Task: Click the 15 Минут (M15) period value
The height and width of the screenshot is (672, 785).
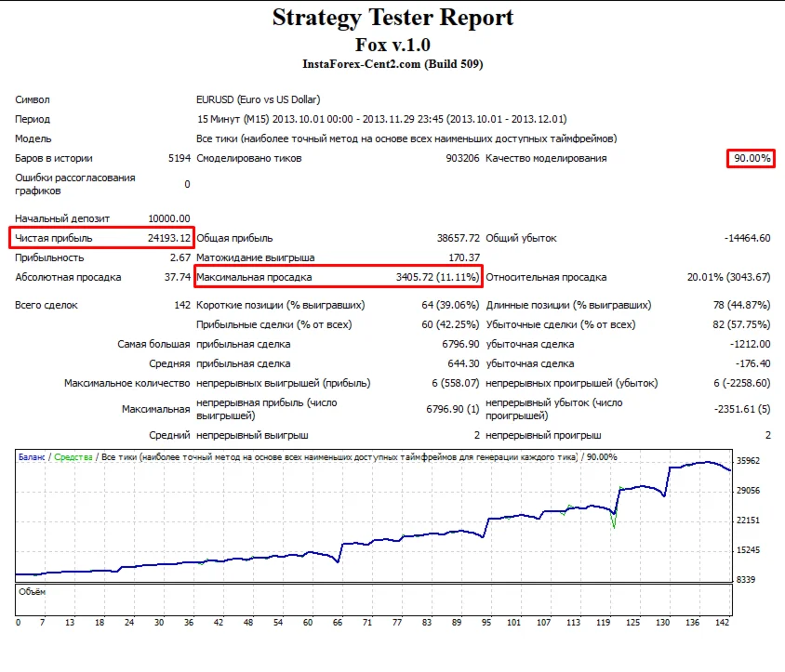Action: coord(381,119)
